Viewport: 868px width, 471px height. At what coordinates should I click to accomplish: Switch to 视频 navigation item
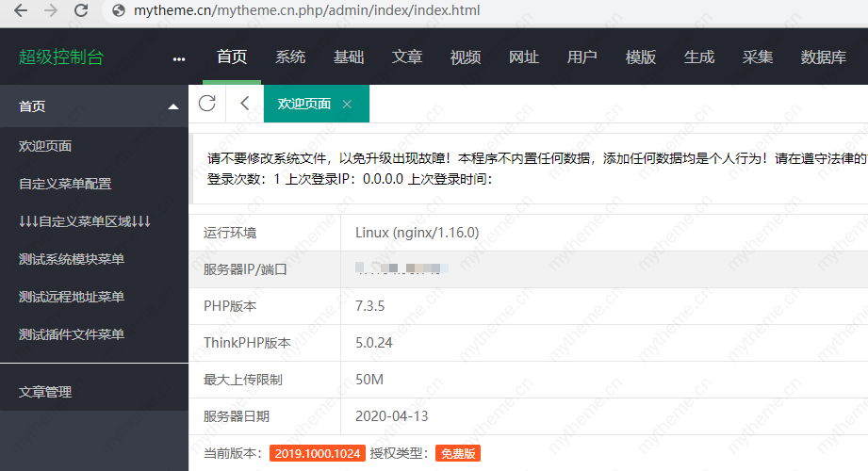(466, 57)
